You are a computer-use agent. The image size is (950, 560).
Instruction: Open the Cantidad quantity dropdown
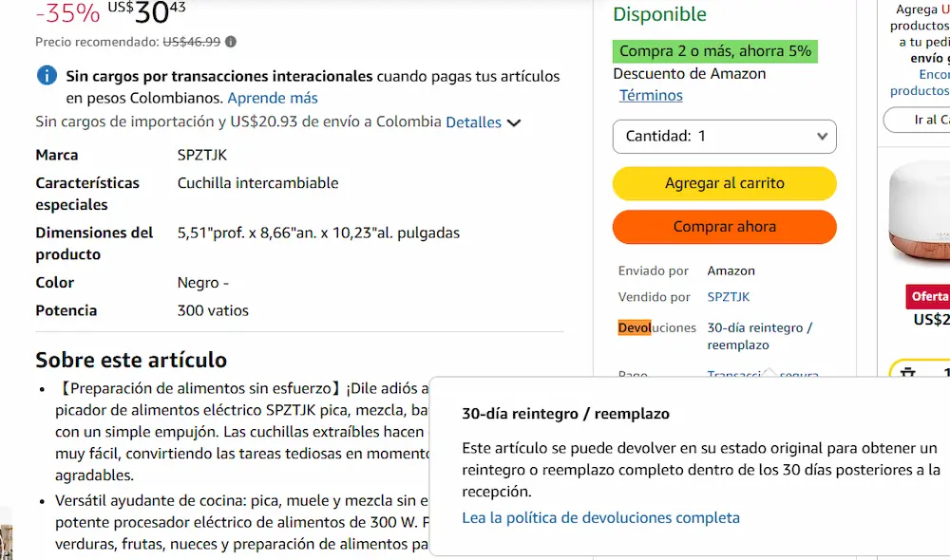coord(724,137)
